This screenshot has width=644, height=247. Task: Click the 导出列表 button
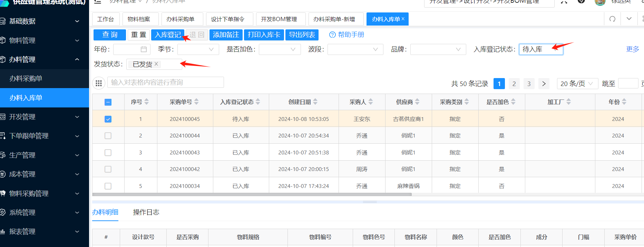[x=302, y=35]
